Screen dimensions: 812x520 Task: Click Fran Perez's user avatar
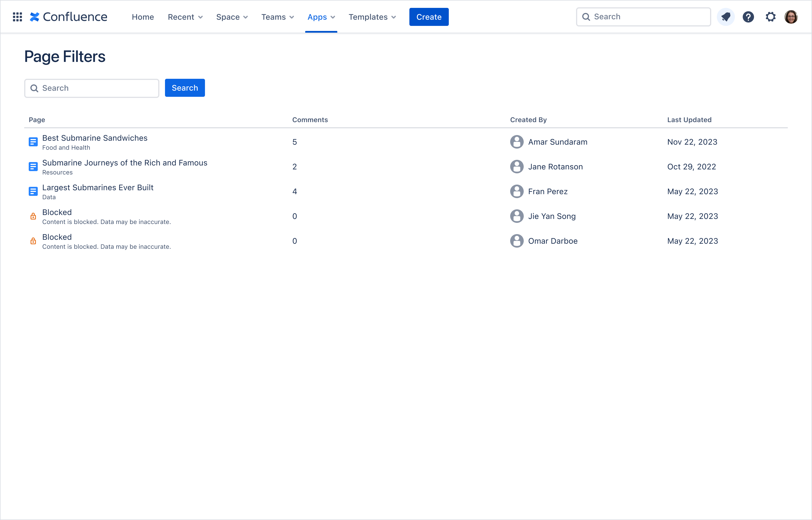point(516,191)
